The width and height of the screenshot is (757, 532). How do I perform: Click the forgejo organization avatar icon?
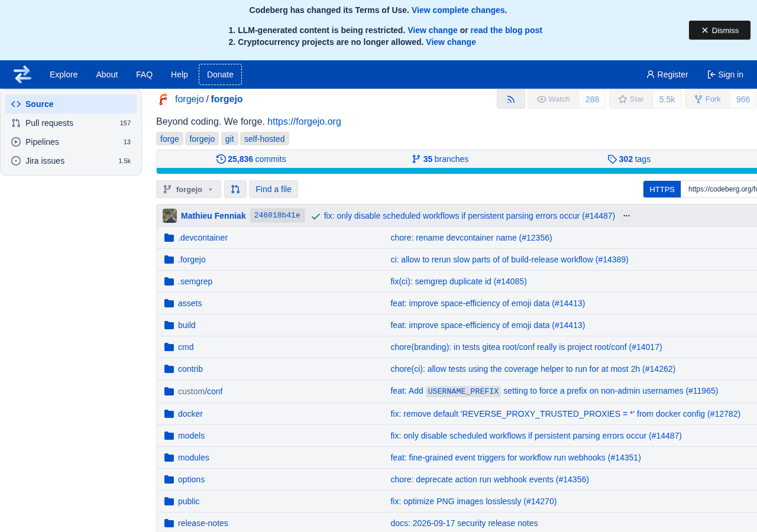[163, 99]
